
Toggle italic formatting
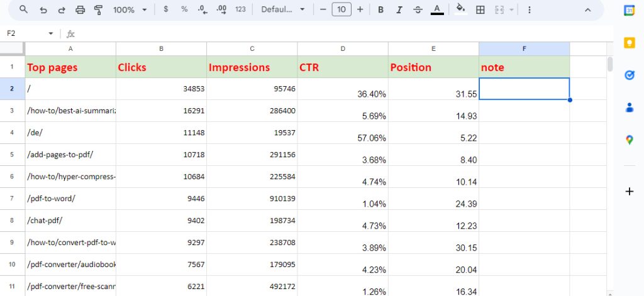pos(399,10)
